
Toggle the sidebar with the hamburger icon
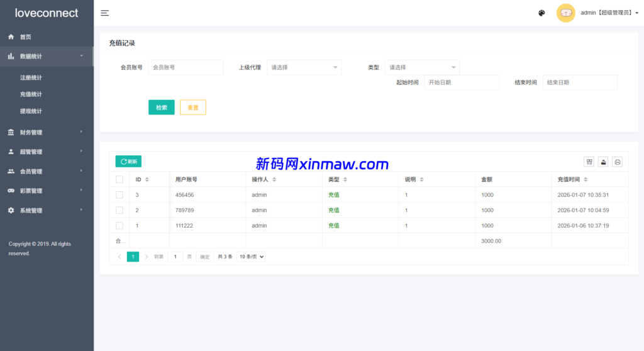(x=105, y=13)
